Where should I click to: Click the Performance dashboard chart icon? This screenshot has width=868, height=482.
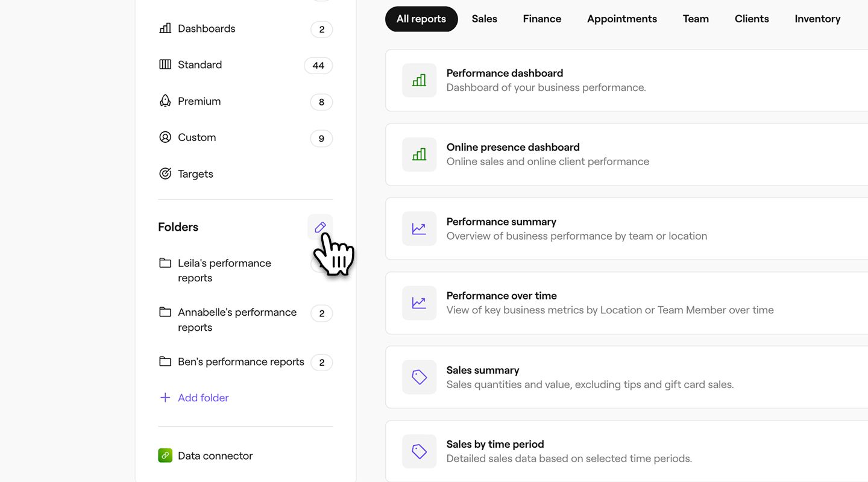coord(419,80)
